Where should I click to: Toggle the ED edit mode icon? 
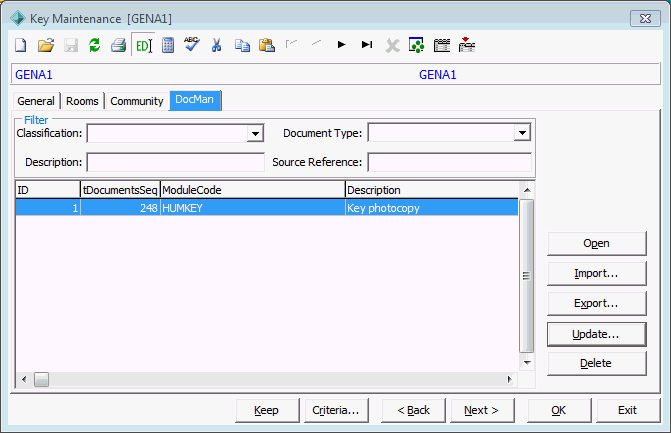pos(143,45)
